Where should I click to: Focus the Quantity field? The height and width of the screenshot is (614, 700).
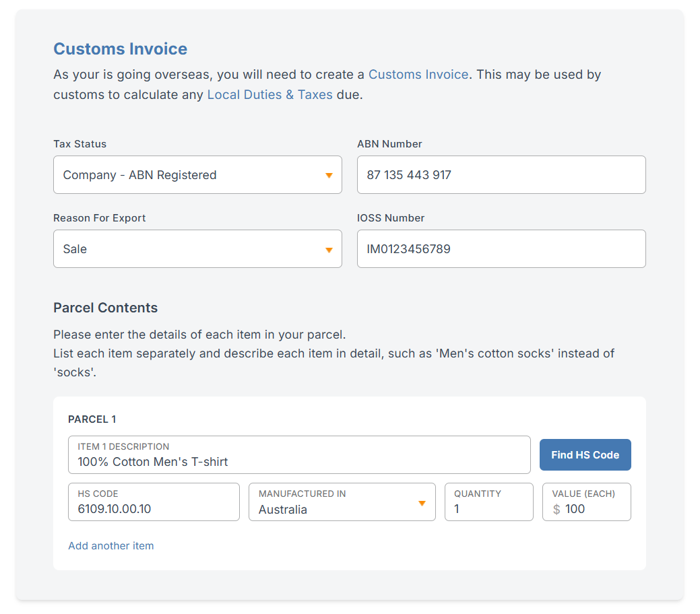(x=488, y=502)
